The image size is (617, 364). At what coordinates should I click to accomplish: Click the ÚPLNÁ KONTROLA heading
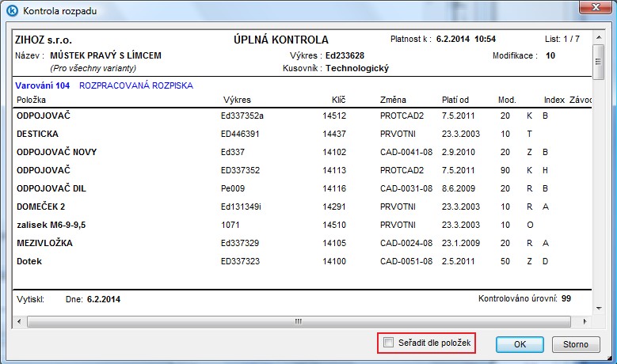[281, 40]
